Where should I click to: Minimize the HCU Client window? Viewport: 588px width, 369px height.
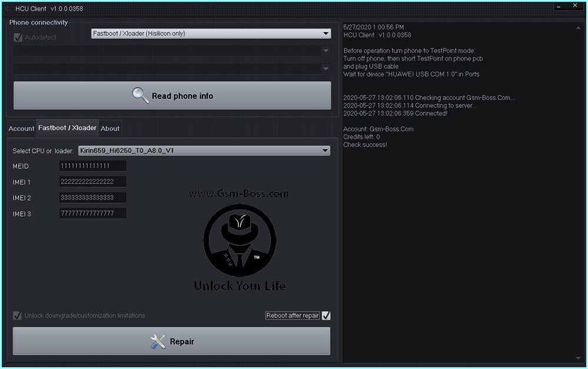coord(559,6)
